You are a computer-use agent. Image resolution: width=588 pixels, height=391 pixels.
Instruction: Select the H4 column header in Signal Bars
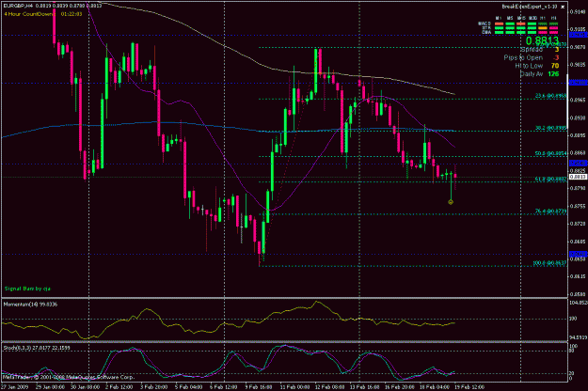tap(554, 18)
